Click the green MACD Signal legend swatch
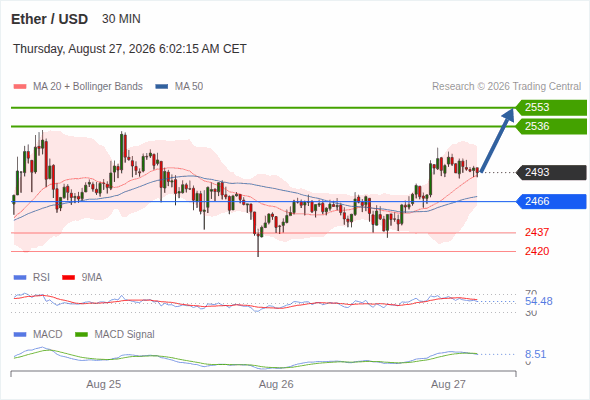This screenshot has height=400, width=590. [x=81, y=334]
